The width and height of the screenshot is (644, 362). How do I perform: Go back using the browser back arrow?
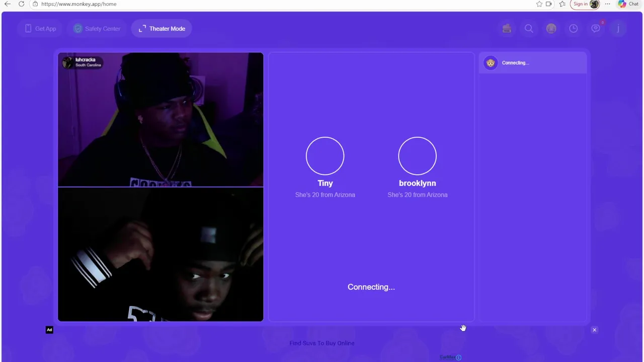pyautogui.click(x=8, y=4)
